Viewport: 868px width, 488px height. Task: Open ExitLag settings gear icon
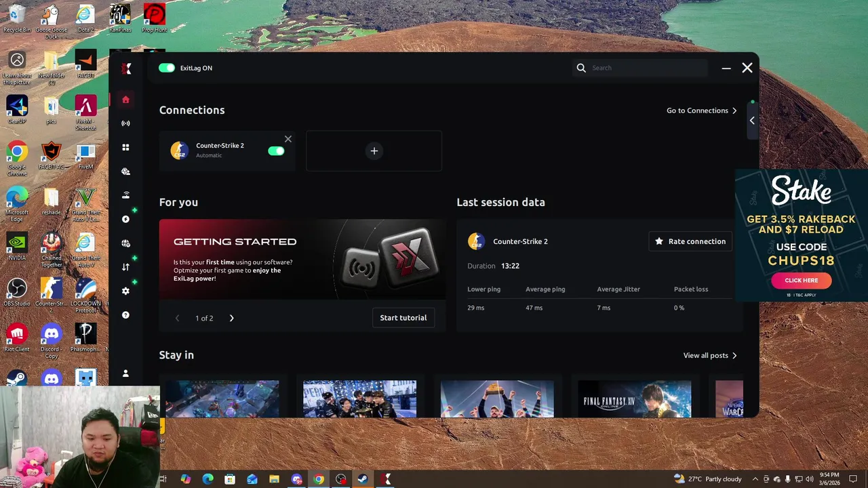pyautogui.click(x=125, y=291)
